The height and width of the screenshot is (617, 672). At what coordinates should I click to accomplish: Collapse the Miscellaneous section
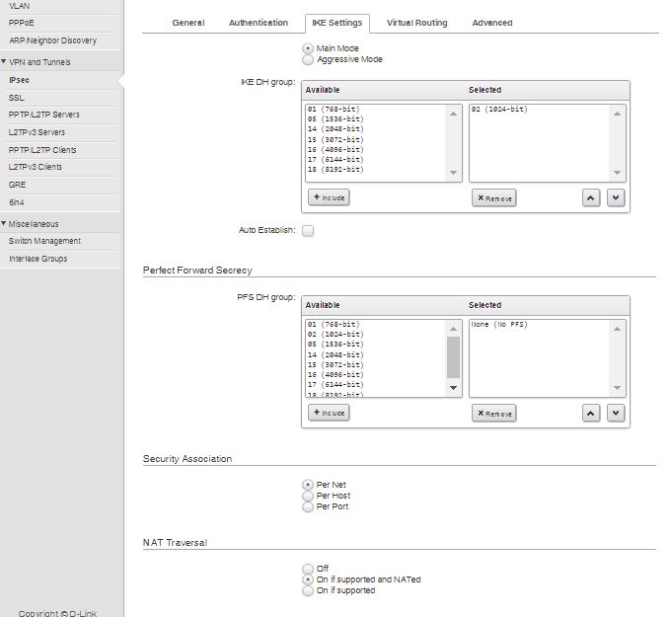point(5,224)
